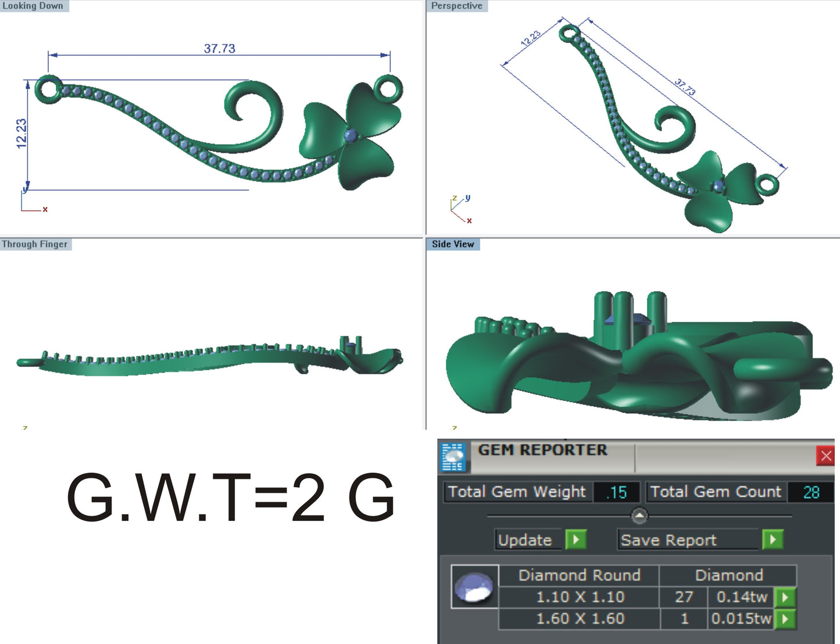The width and height of the screenshot is (840, 644).
Task: Click the Save Report button
Action: point(669,539)
